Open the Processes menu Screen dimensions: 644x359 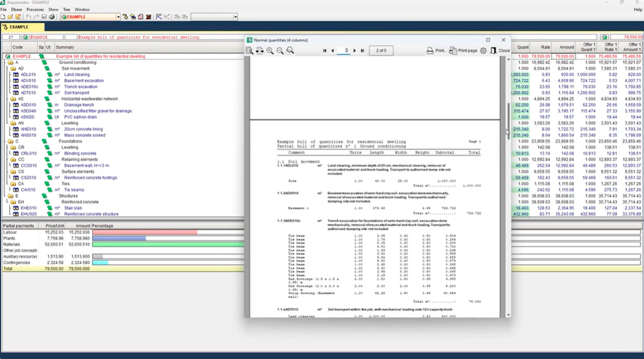(x=35, y=10)
